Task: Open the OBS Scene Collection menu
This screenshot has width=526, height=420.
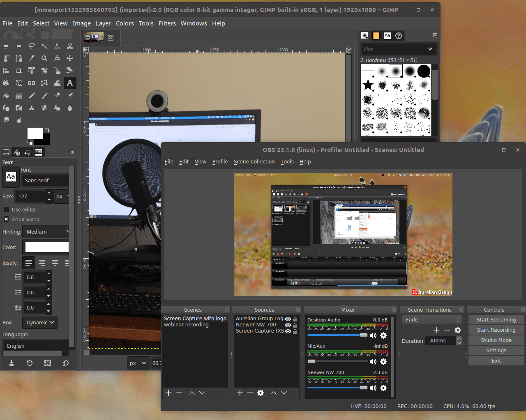Action: pyautogui.click(x=254, y=162)
